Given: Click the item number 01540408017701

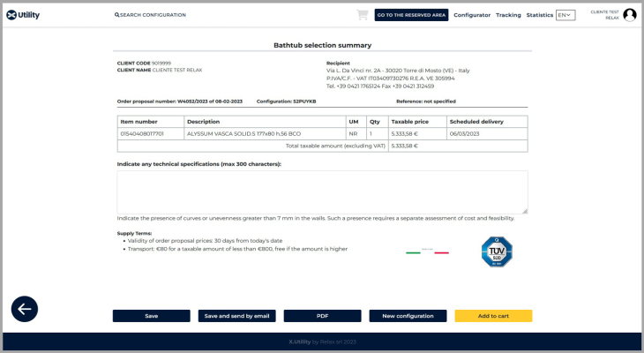Looking at the screenshot, I should pos(142,134).
